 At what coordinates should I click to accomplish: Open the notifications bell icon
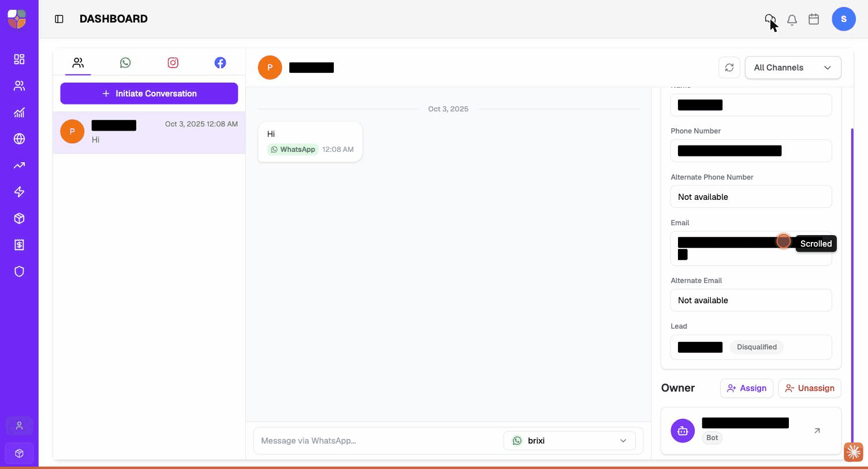(x=792, y=20)
